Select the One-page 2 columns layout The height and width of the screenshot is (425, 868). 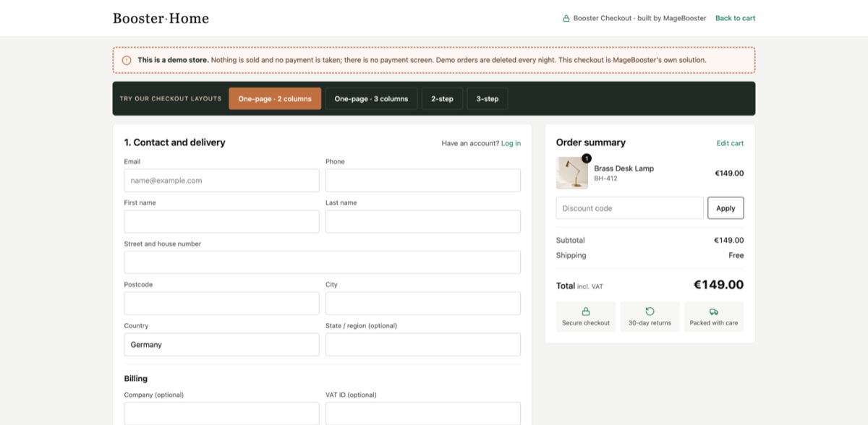pos(275,99)
